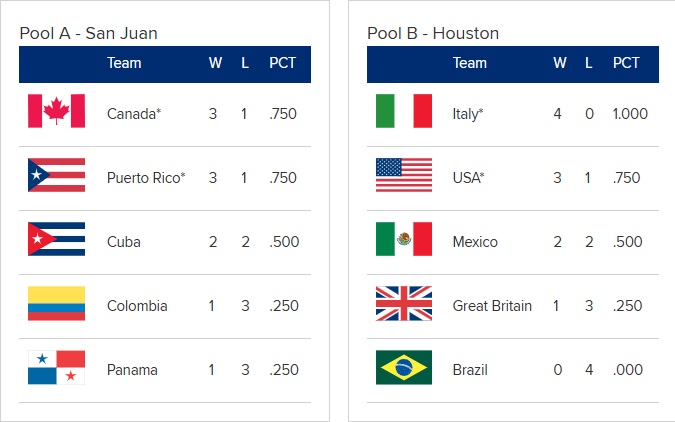Select the Cuba flag icon

56,239
